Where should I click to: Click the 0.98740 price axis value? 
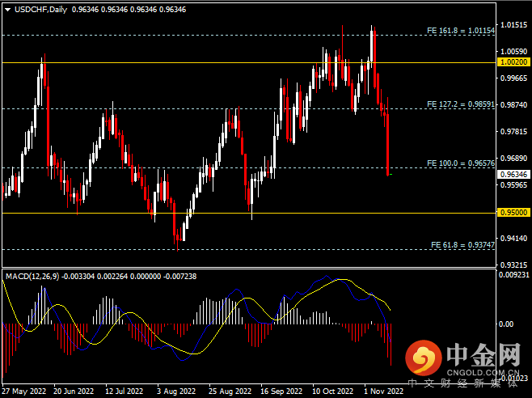514,105
